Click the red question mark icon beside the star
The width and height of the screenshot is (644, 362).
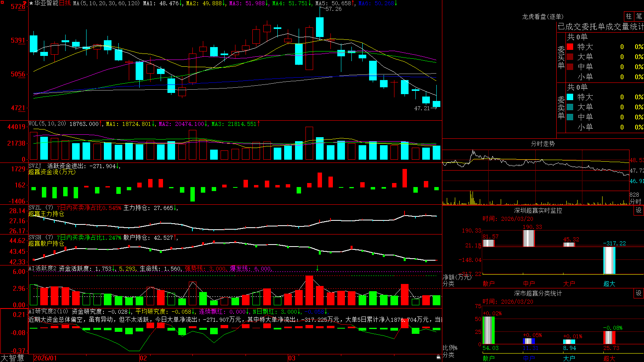(x=25, y=3)
